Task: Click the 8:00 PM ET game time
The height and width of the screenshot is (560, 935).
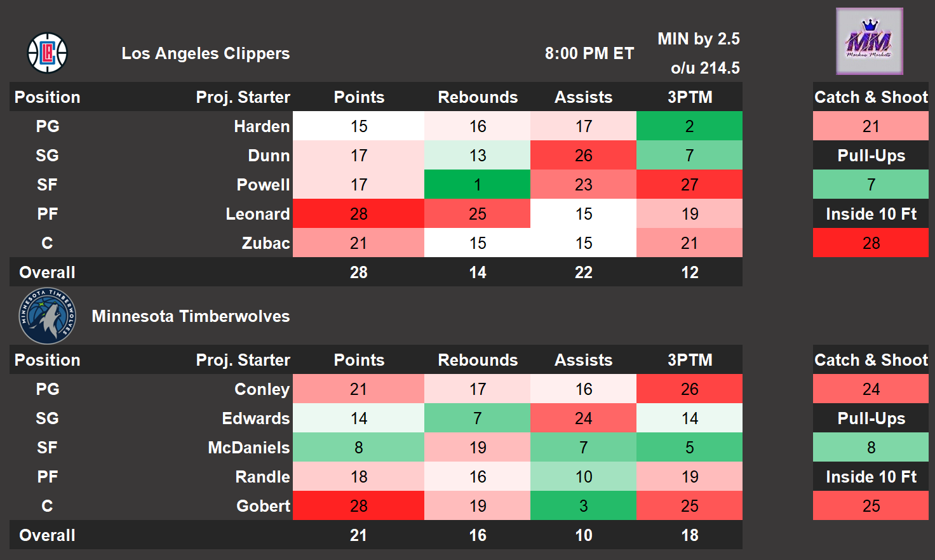Action: pos(589,53)
